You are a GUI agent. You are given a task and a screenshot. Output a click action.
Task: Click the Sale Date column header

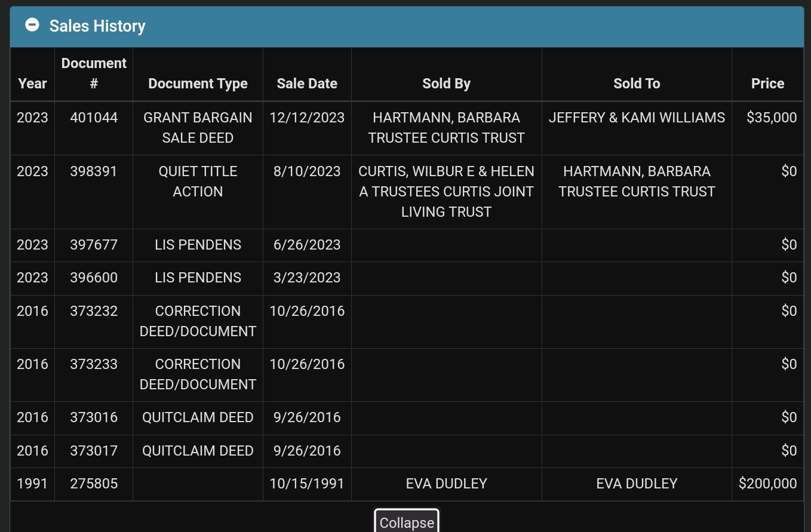[x=307, y=84]
